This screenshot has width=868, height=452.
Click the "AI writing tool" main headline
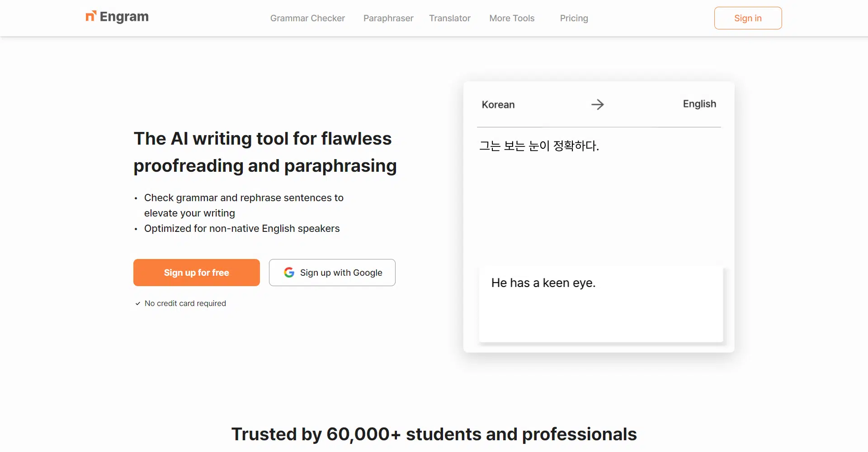[265, 152]
